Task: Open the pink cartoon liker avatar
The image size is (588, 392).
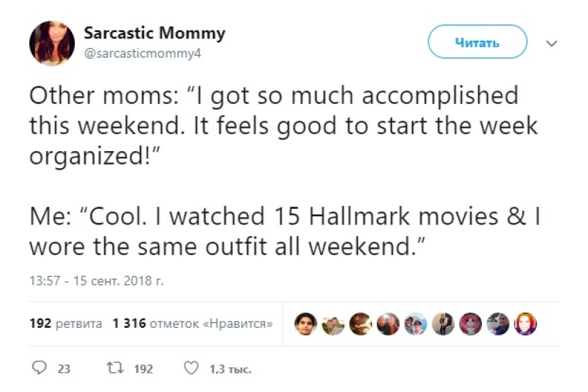Action: 470,324
